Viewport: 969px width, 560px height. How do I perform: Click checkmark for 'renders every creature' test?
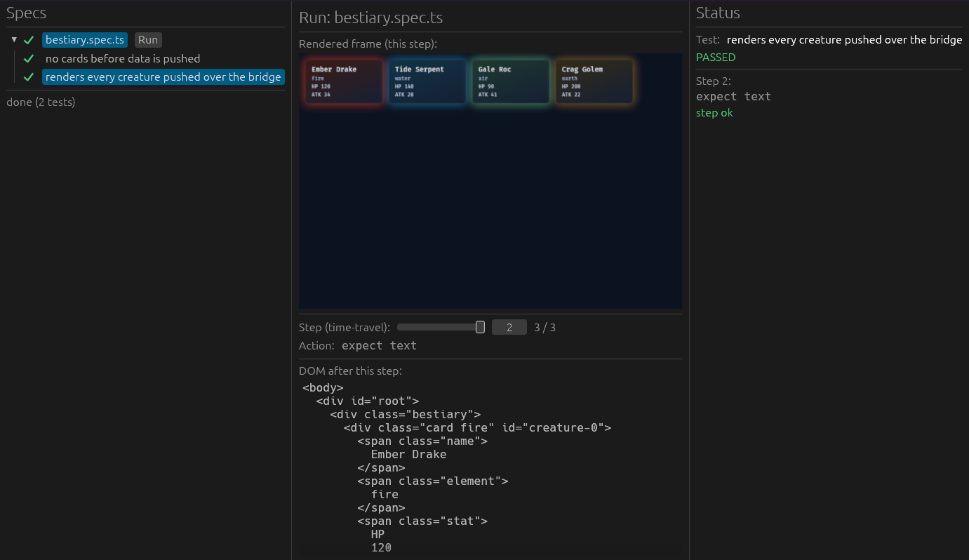(x=29, y=76)
